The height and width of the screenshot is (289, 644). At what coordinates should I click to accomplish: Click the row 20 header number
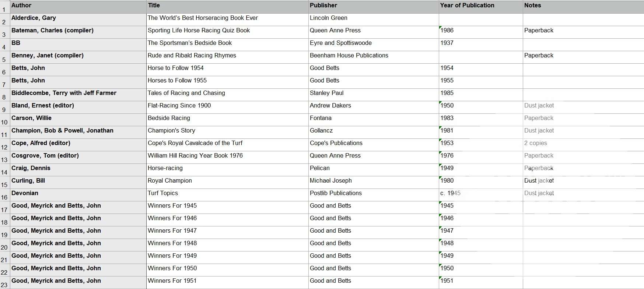5,245
